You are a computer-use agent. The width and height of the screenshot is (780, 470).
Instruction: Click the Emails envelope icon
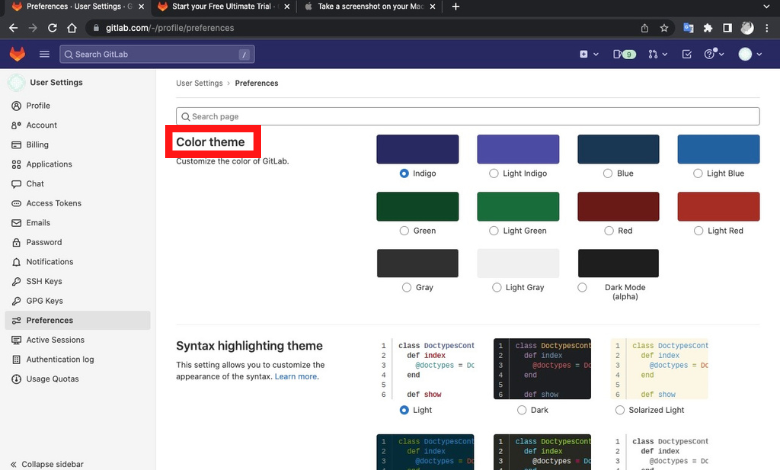[16, 223]
